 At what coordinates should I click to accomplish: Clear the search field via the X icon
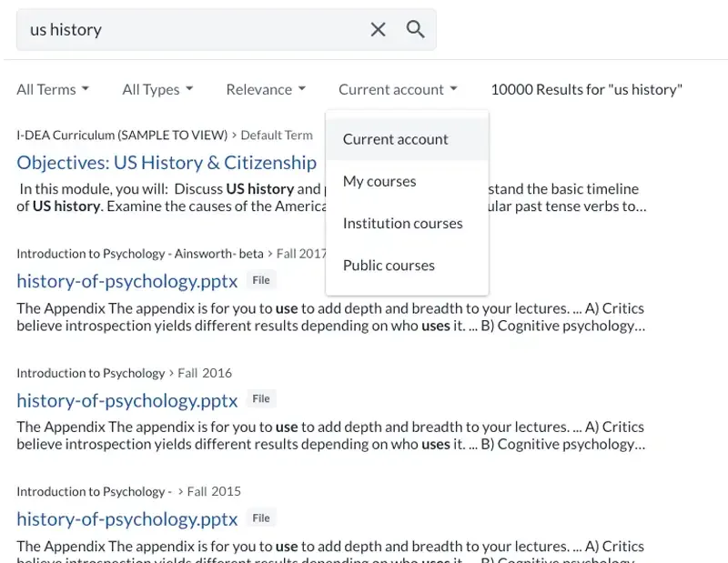click(x=378, y=29)
